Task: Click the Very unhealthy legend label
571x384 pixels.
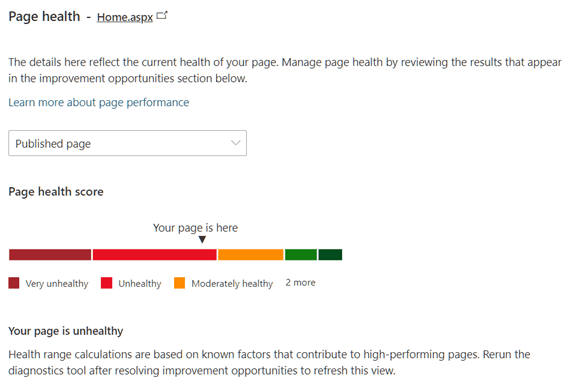Action: [x=57, y=283]
